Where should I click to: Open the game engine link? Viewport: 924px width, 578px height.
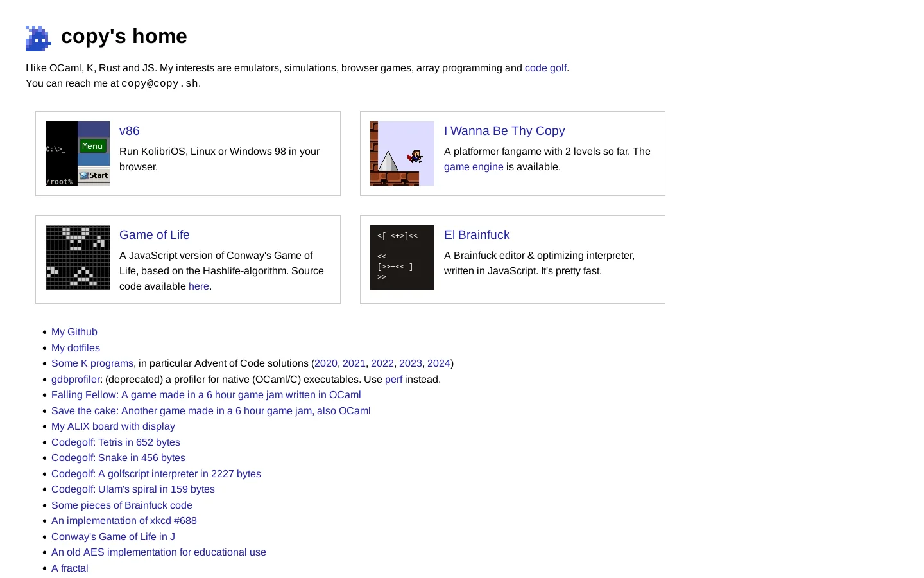pyautogui.click(x=474, y=167)
